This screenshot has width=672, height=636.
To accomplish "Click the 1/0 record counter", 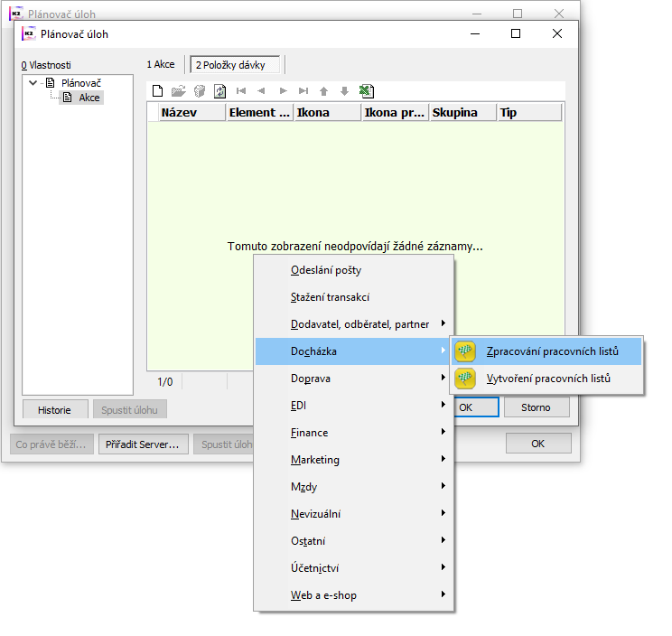I will [x=165, y=381].
